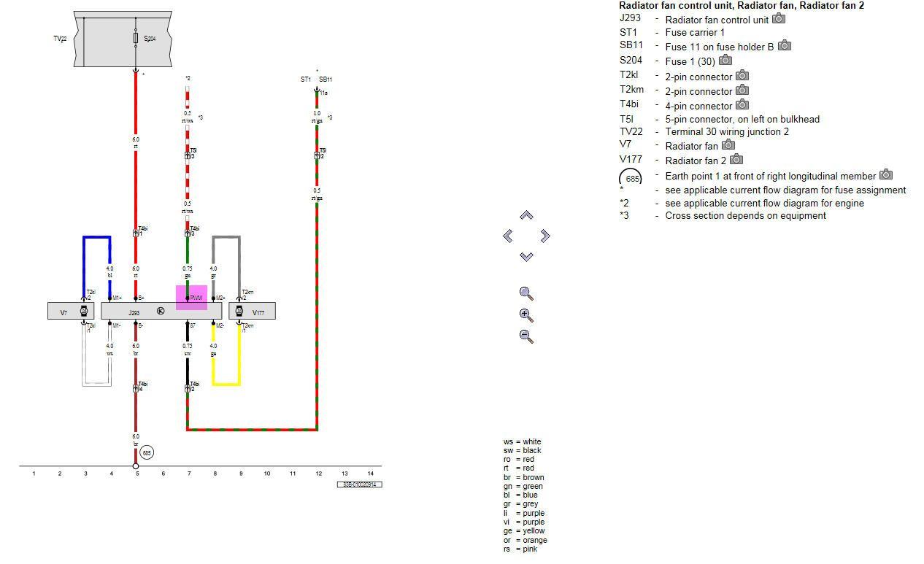The image size is (924, 564).
Task: Open photo for J293 Radiator fan control unit
Action: pyautogui.click(x=779, y=18)
